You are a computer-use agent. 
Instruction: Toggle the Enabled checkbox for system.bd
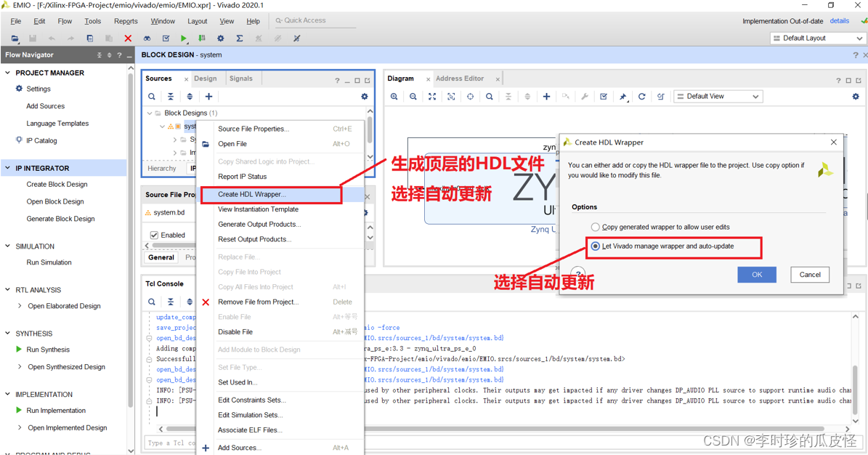tap(155, 235)
